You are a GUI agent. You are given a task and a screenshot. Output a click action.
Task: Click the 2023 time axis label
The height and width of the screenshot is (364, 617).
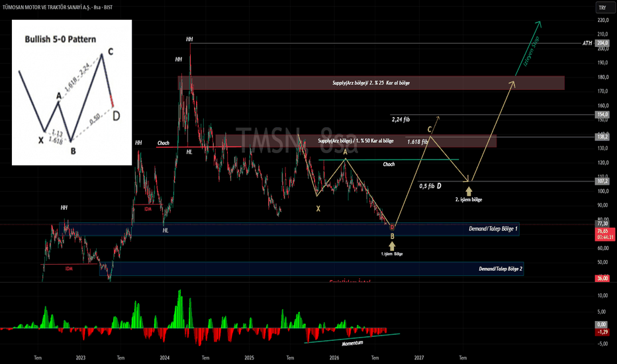click(80, 357)
